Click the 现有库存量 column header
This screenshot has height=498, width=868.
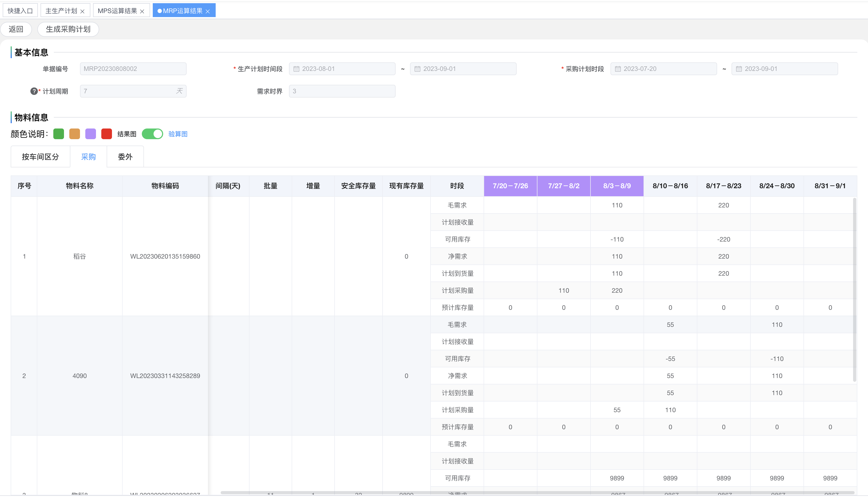point(406,186)
